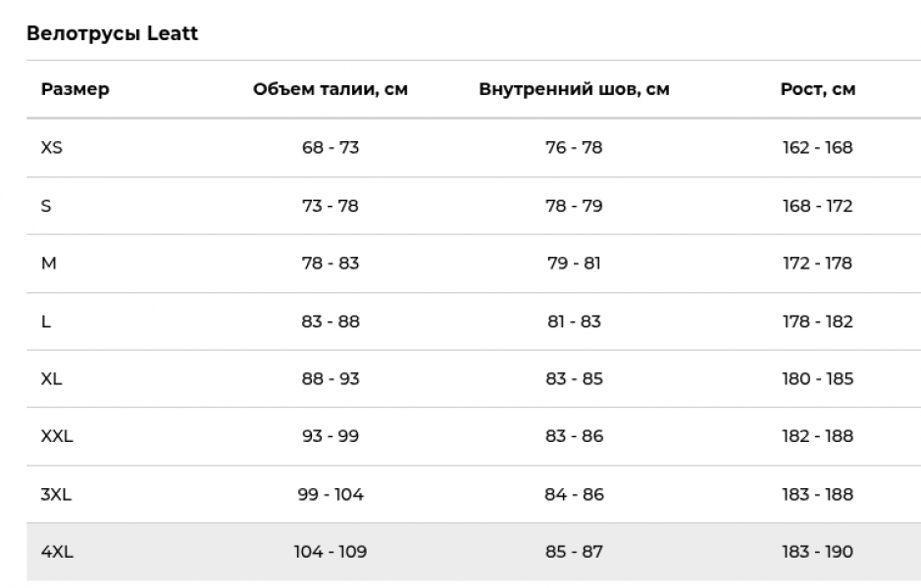
Task: Select height value "183 - 190" for 4XL
Action: (817, 552)
